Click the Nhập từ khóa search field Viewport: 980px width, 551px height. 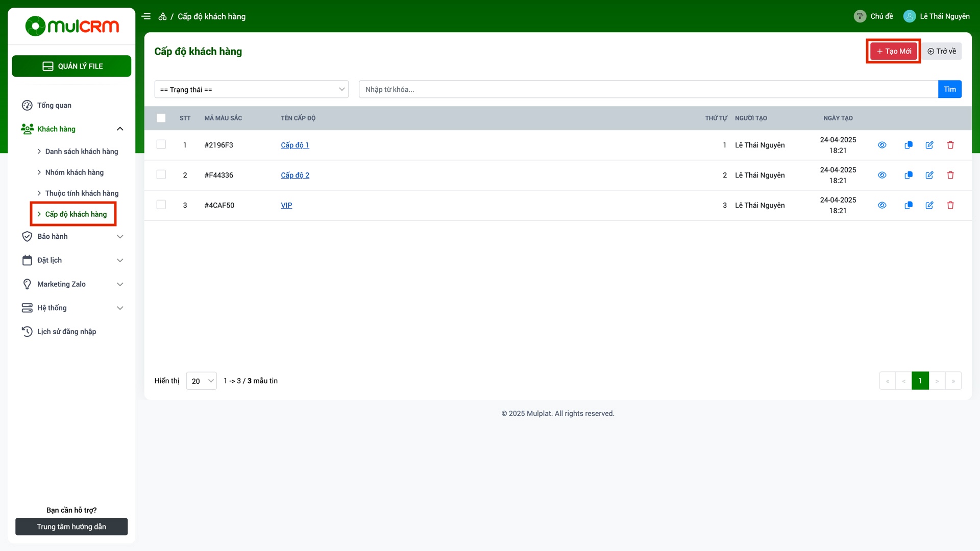pyautogui.click(x=648, y=89)
